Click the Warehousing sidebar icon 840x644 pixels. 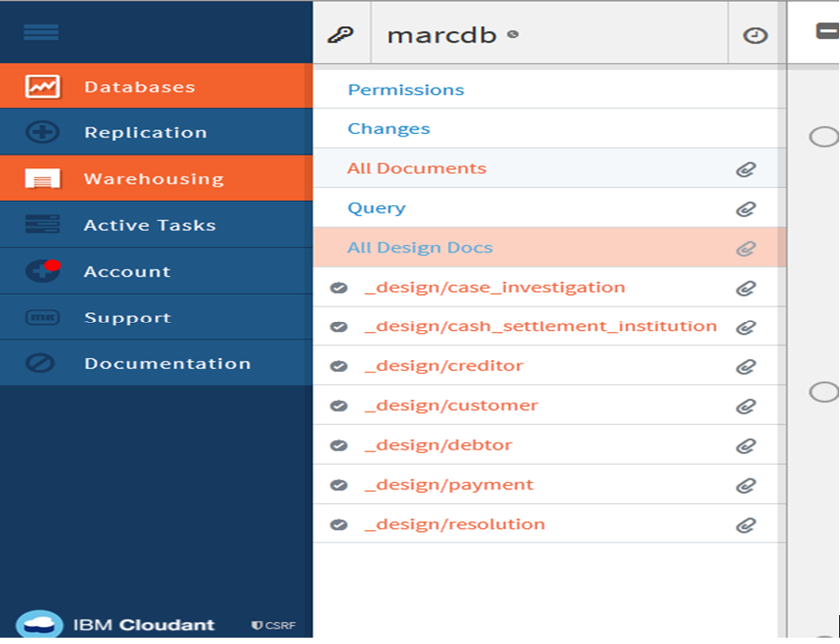[x=43, y=179]
